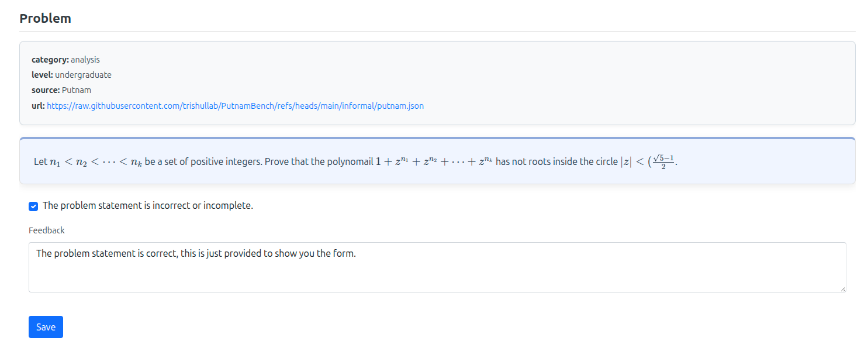Click the category value 'analysis'
This screenshot has width=868, height=341.
tap(85, 59)
